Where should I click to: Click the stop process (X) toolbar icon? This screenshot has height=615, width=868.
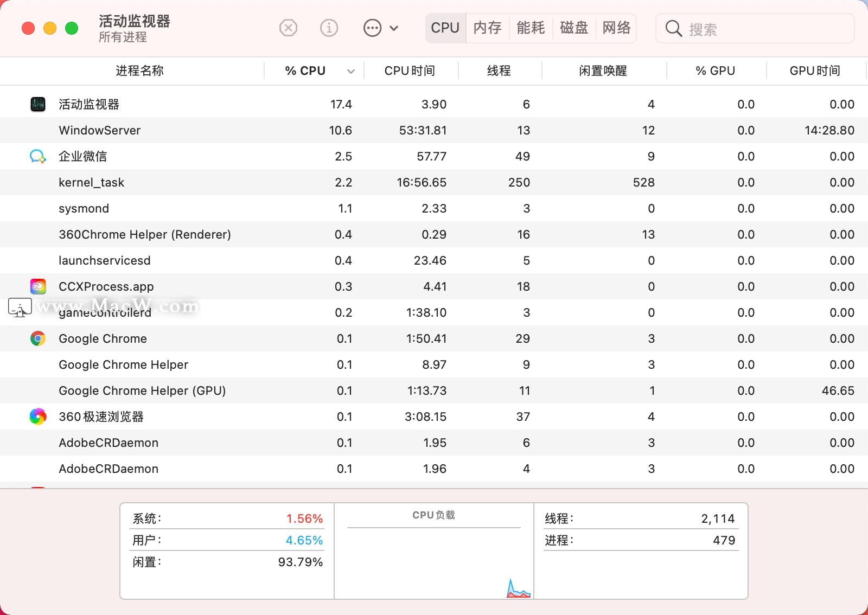pyautogui.click(x=288, y=28)
